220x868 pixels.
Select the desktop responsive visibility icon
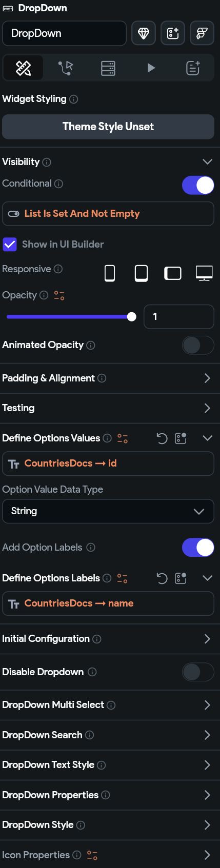(204, 273)
